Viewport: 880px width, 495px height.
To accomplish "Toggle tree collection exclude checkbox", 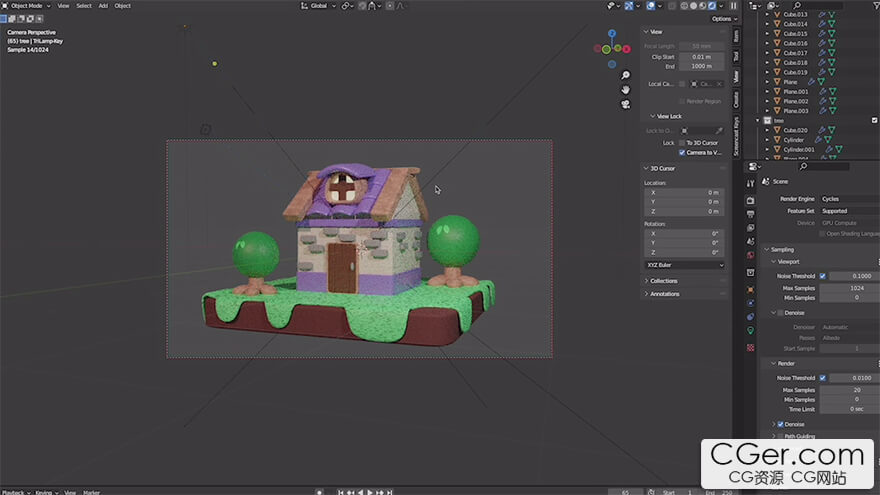I will coord(874,121).
